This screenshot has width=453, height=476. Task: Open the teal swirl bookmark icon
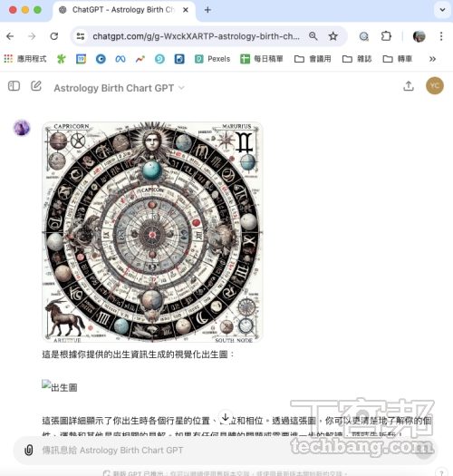point(159,59)
